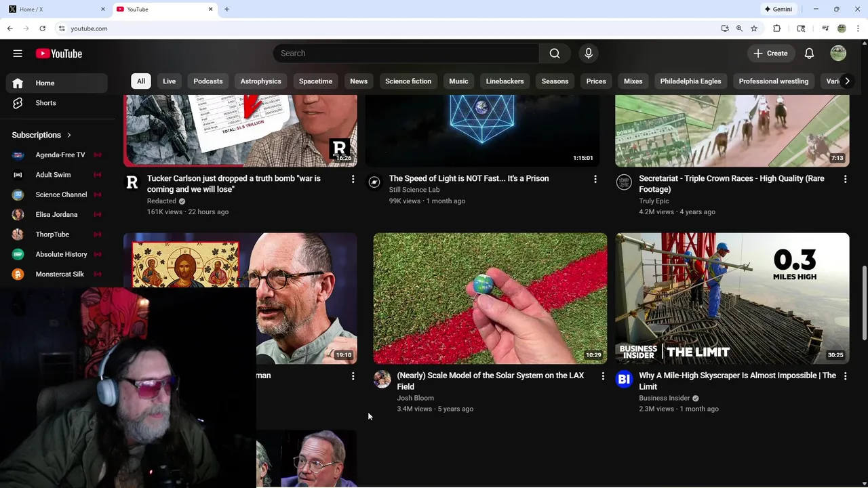The width and height of the screenshot is (868, 488).
Task: Open the Elisa Jordana subscription
Action: pos(57,215)
